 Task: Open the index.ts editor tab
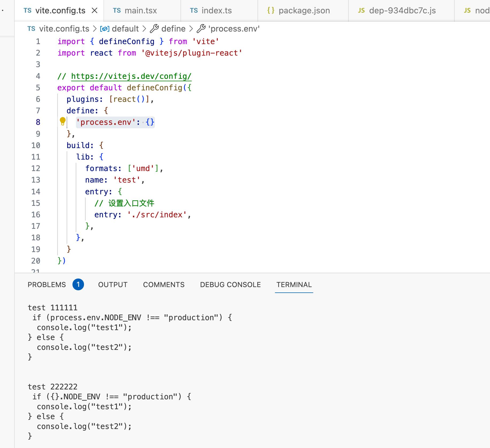pos(217,10)
